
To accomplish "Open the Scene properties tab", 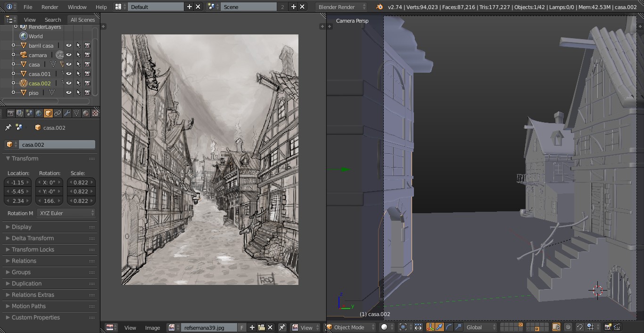I will click(x=29, y=113).
